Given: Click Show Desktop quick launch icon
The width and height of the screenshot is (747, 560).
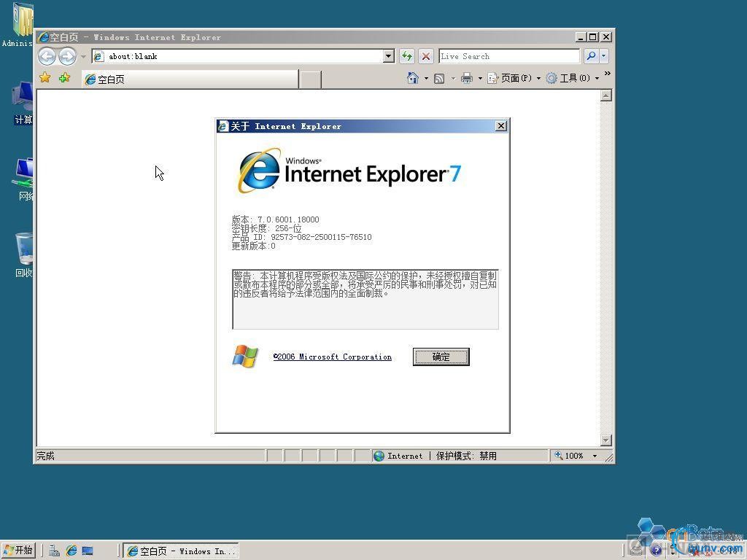Looking at the screenshot, I should [x=88, y=551].
